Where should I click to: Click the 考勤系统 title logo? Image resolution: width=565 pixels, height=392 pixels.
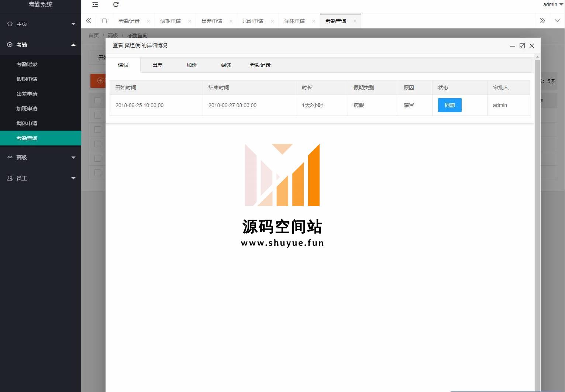click(x=41, y=4)
